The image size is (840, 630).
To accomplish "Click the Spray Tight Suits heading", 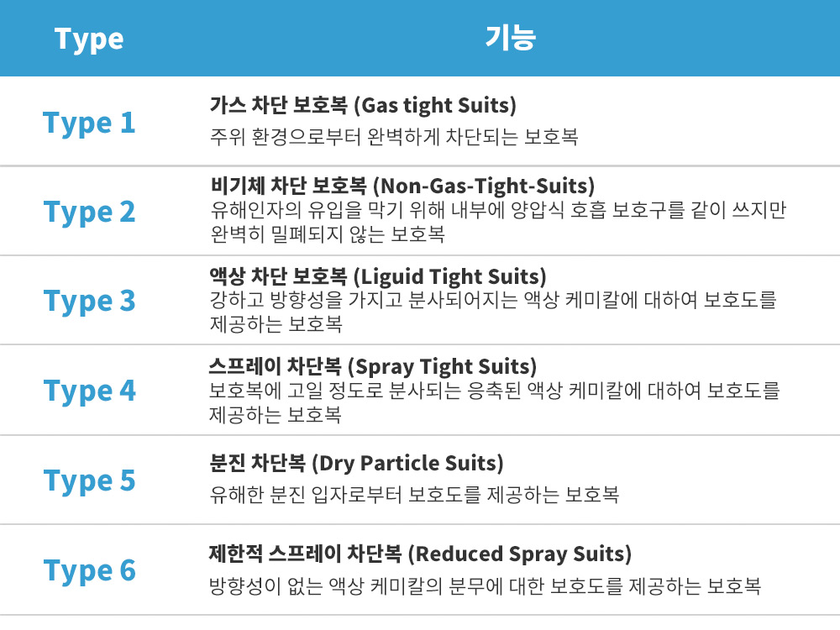I will [373, 366].
